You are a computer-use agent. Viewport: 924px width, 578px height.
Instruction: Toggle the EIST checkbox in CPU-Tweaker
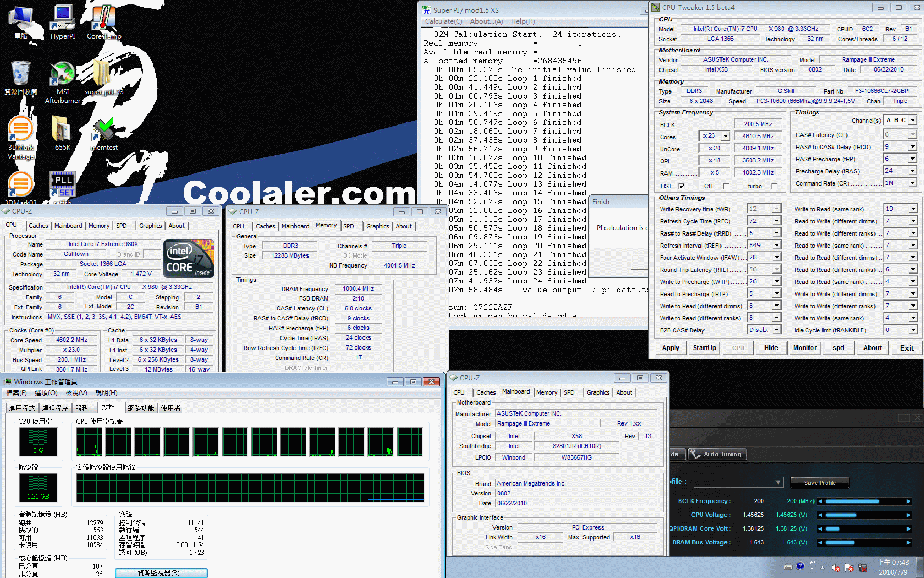(x=681, y=186)
